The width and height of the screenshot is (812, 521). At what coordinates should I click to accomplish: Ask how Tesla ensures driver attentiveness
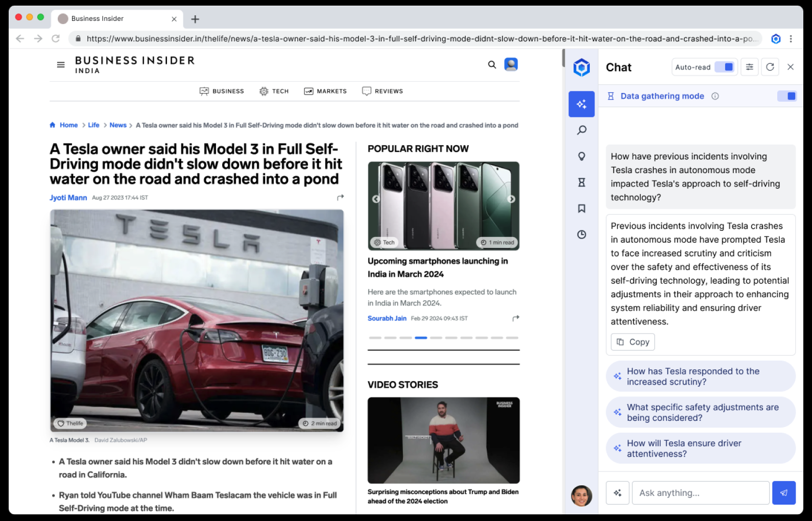(x=701, y=448)
